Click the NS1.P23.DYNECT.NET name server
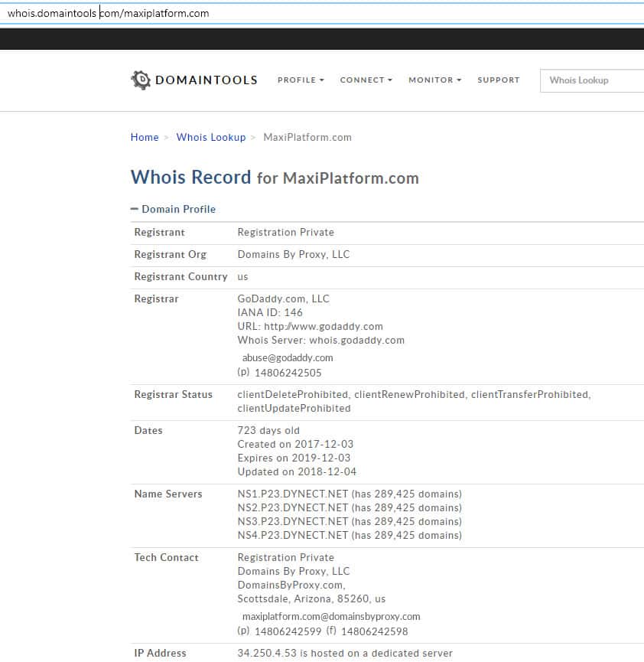Viewport: 644px width, 662px height. [293, 494]
